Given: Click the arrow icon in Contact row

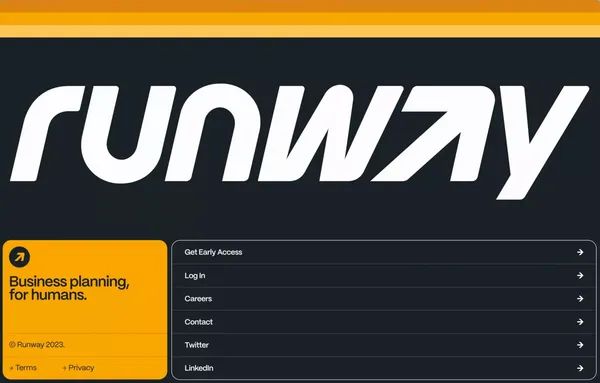Looking at the screenshot, I should tap(580, 322).
